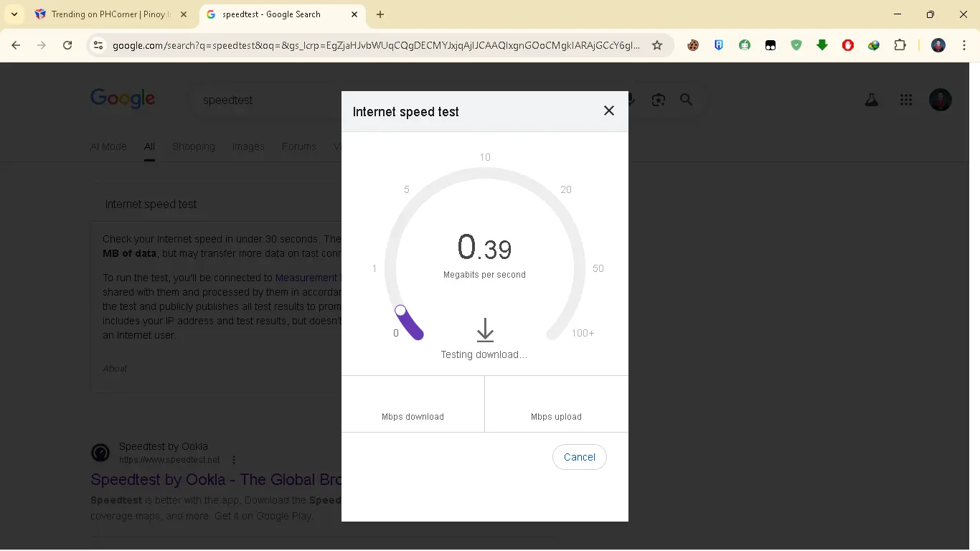The image size is (980, 551).
Task: Click the gauge's 100+ scale label
Action: (x=583, y=333)
